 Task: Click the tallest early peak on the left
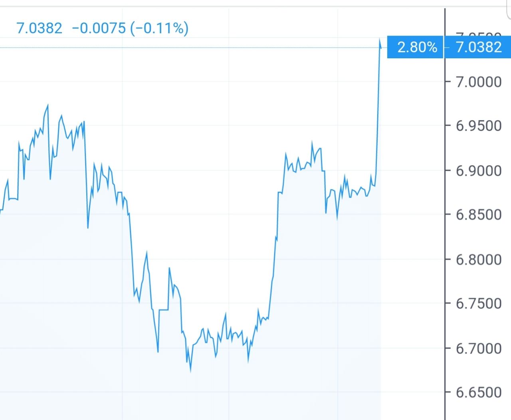pos(48,105)
